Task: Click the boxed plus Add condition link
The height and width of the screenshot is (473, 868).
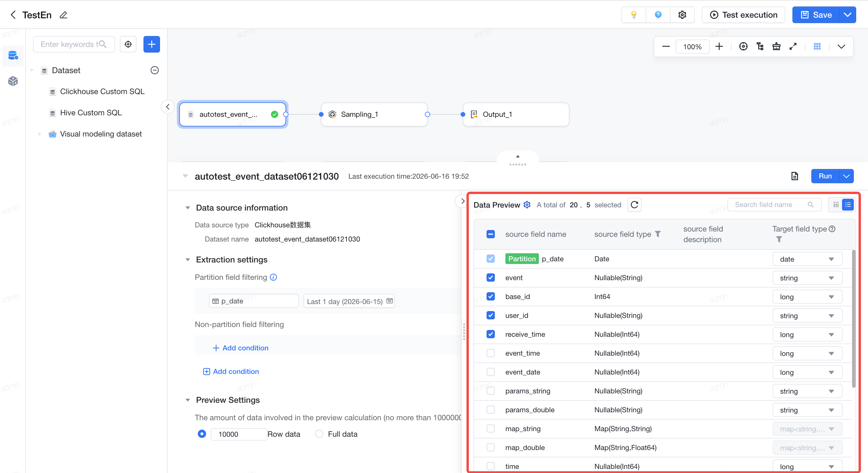Action: point(231,371)
